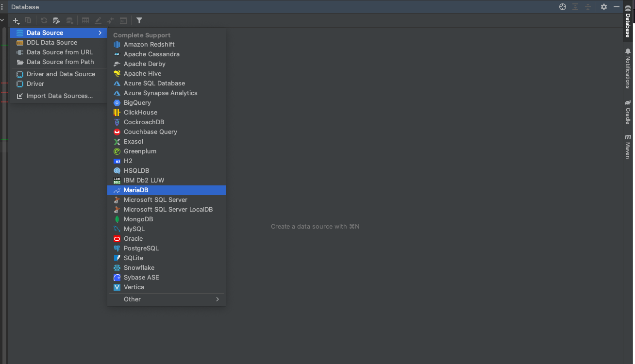
Task: Click the Expand All icon
Action: [575, 7]
